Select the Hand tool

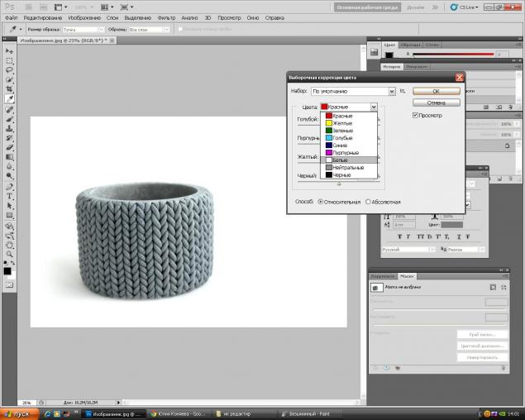(x=9, y=245)
